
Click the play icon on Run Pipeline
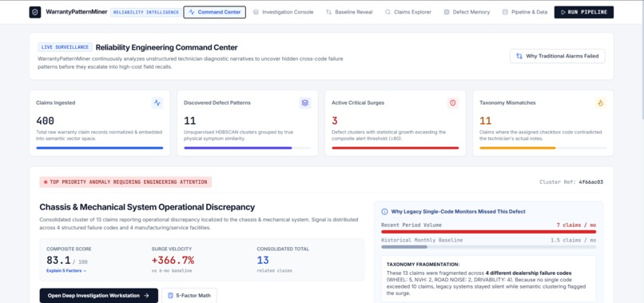[563, 12]
